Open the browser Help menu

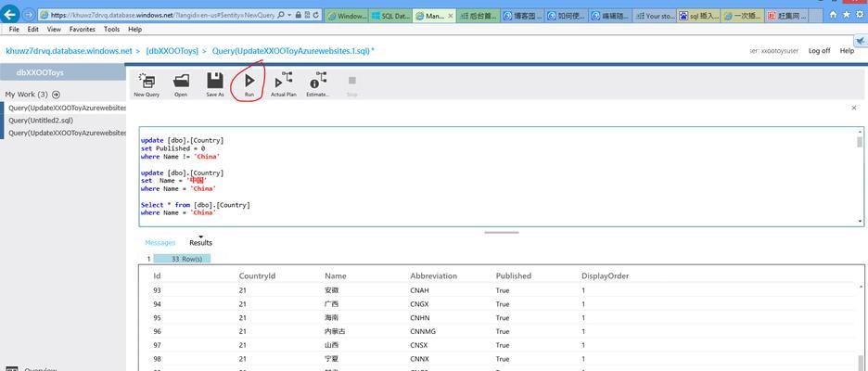[134, 29]
